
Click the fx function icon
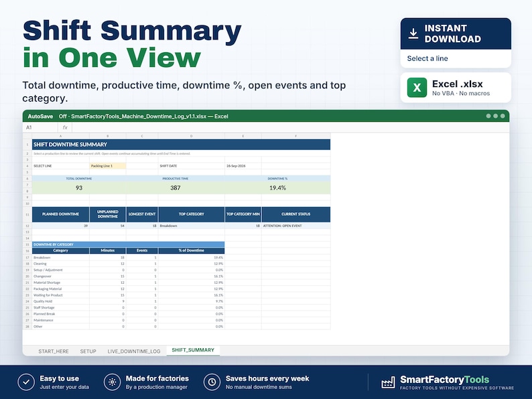[65, 127]
